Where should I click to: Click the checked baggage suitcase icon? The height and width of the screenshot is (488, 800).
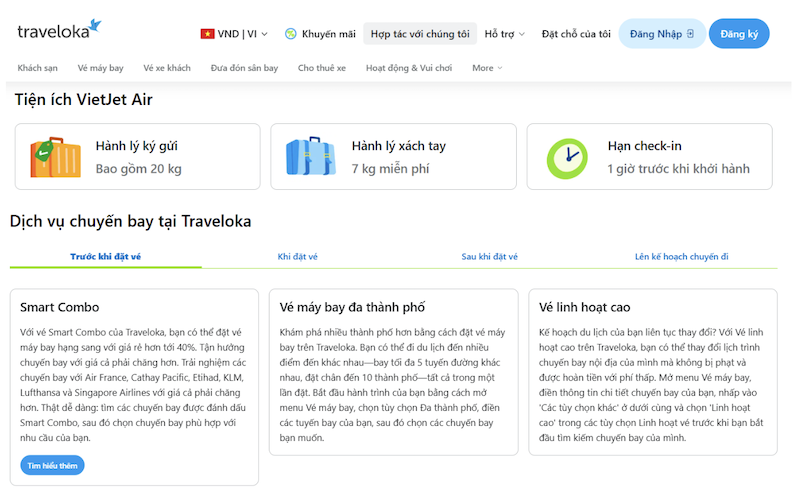[x=54, y=156]
